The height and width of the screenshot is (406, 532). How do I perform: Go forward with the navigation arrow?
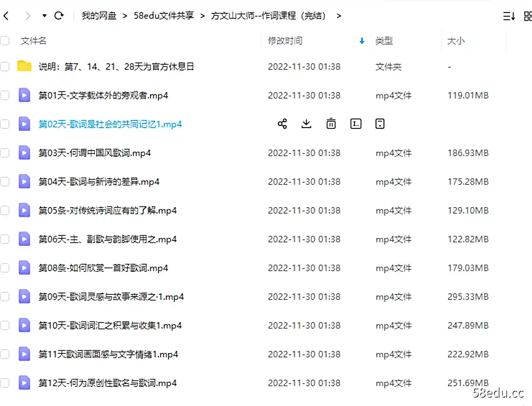click(28, 16)
